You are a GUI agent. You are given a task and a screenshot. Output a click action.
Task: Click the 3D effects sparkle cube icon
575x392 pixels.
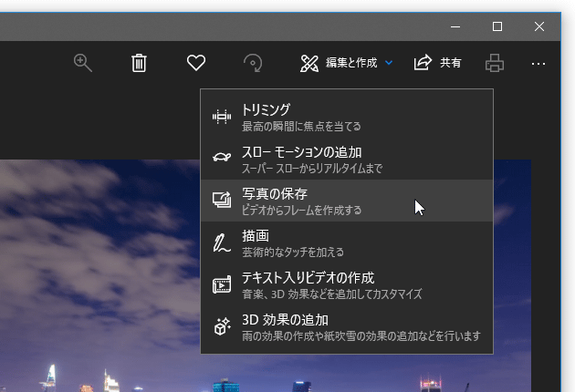pos(222,326)
